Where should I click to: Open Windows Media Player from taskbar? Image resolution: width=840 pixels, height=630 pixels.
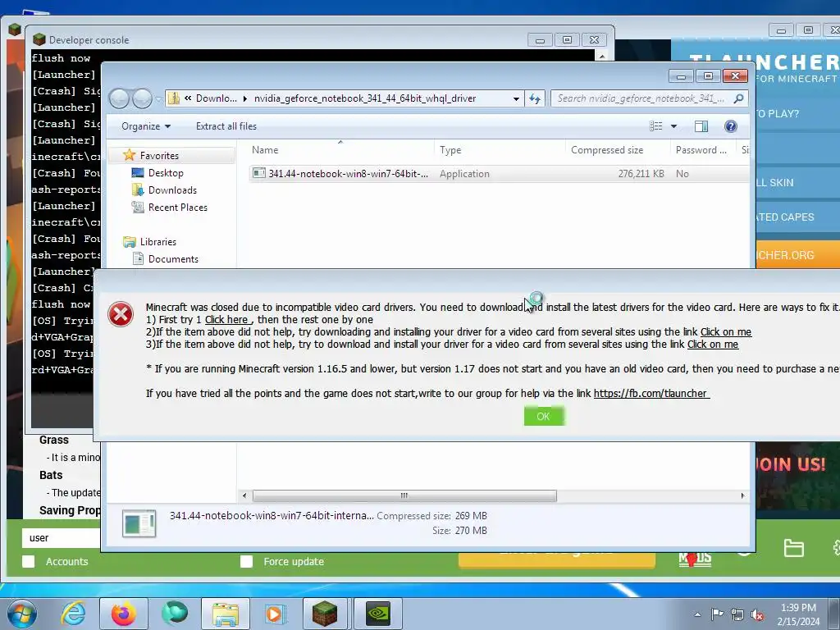pyautogui.click(x=276, y=614)
